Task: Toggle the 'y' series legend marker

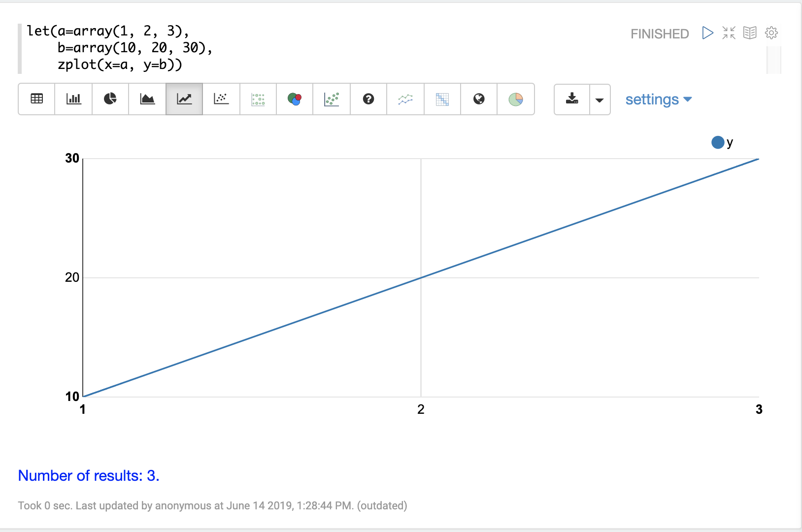Action: point(718,142)
